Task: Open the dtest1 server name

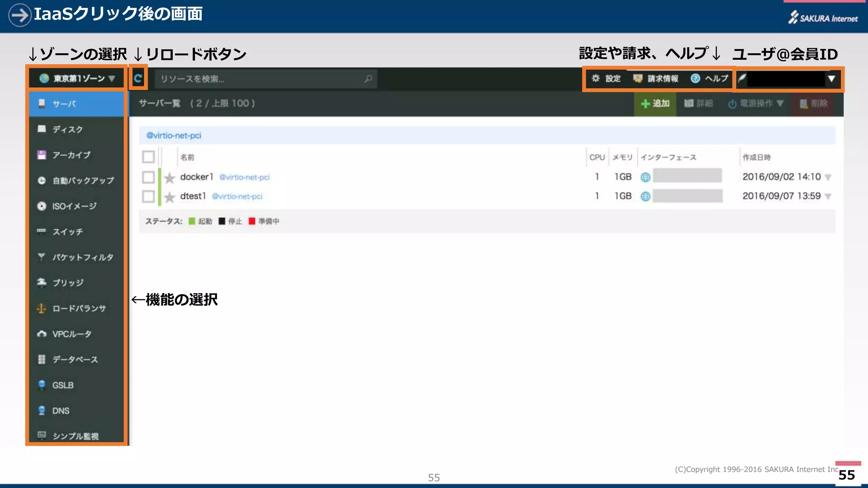Action: [193, 196]
